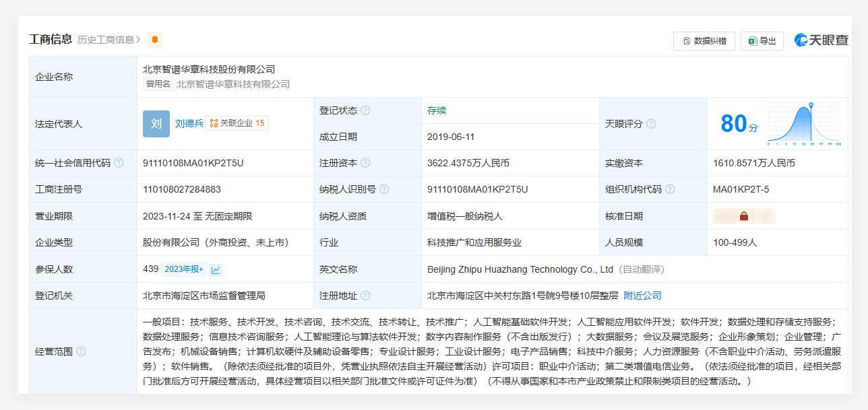868x410 pixels.
Task: Click the help icon next to 经营范围
Action: pos(82,351)
